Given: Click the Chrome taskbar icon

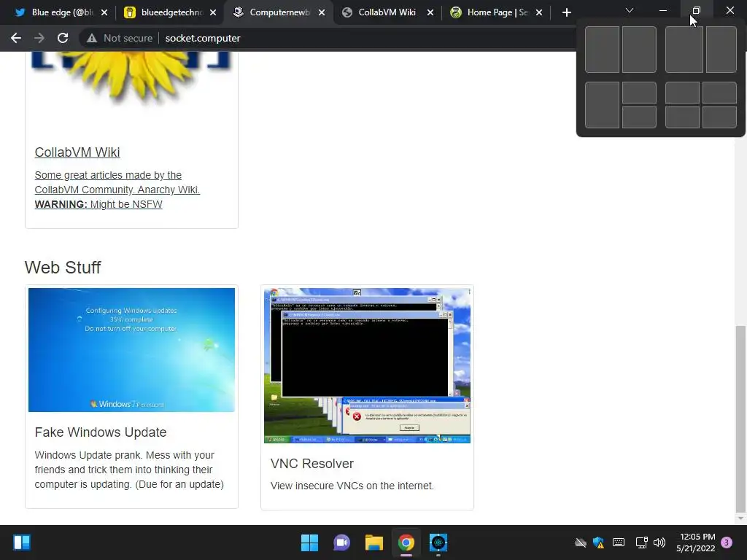Looking at the screenshot, I should coord(406,542).
